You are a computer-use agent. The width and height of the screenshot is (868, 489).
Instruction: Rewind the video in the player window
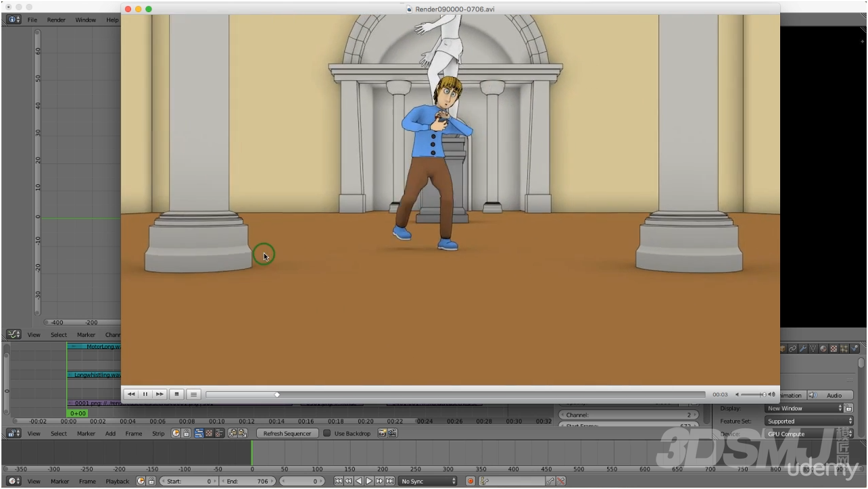tap(131, 394)
